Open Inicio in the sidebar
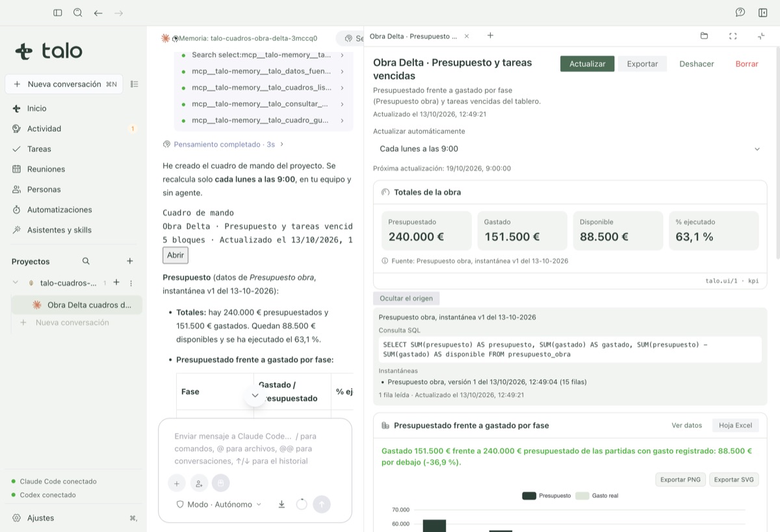 click(73, 108)
